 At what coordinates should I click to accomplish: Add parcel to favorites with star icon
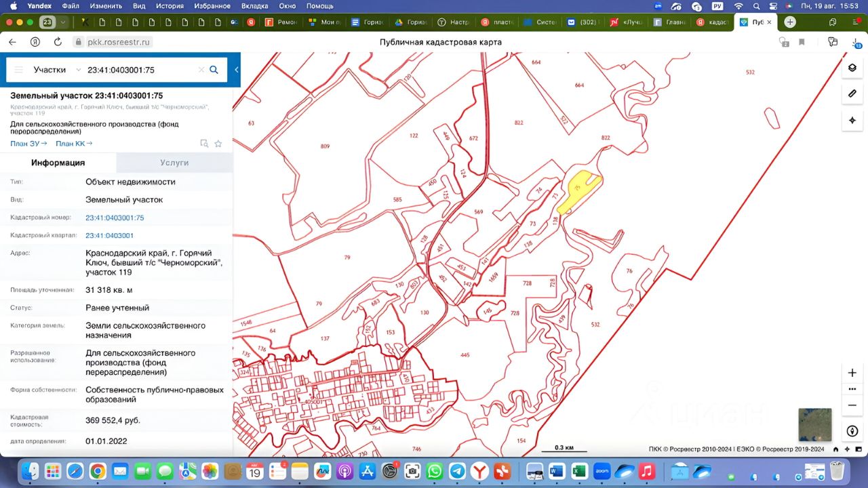218,144
